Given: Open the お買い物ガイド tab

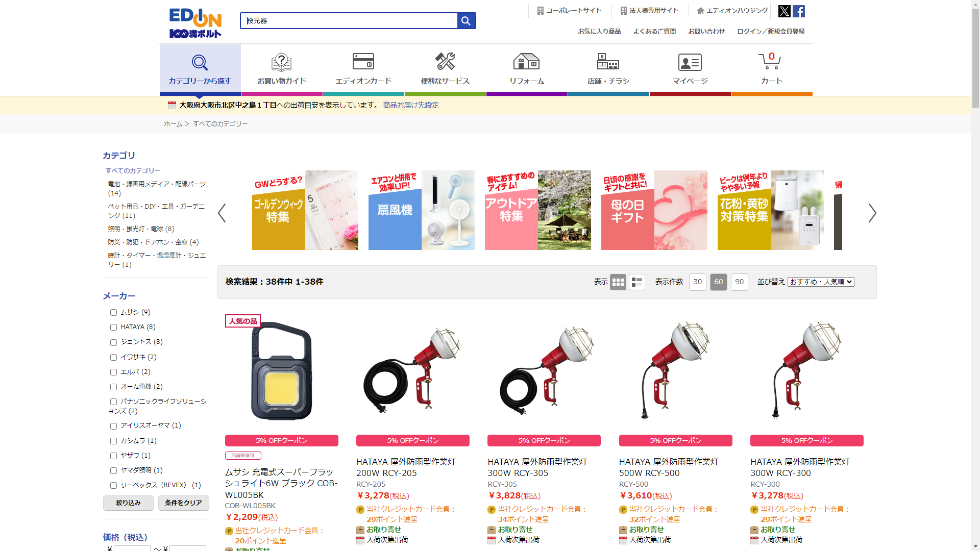Looking at the screenshot, I should [282, 69].
